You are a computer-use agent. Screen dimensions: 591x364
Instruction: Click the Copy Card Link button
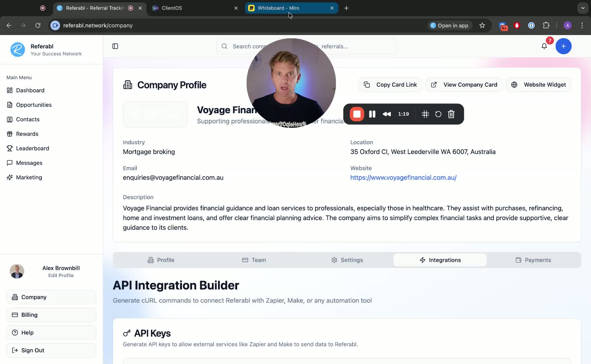[x=390, y=85]
